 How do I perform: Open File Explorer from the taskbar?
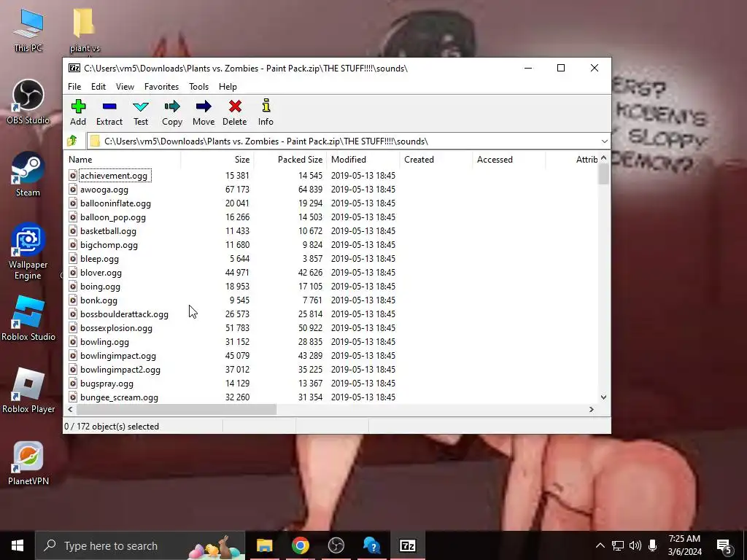pos(264,545)
